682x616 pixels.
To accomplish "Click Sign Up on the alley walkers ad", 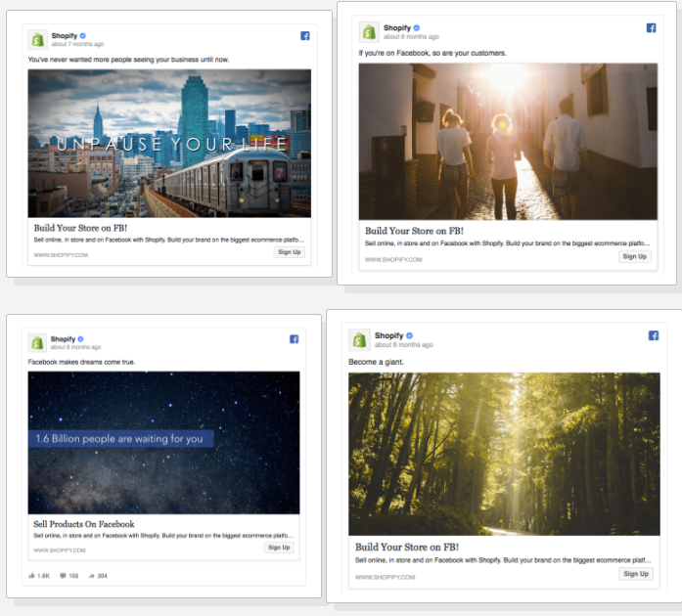I will click(x=635, y=256).
